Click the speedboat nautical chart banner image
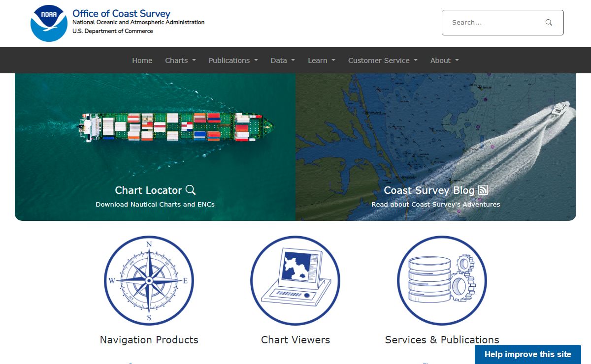591x364 pixels. (436, 147)
